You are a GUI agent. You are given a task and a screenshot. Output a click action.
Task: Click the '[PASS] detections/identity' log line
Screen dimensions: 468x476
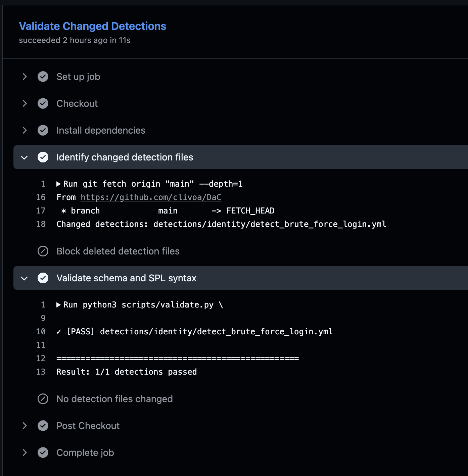(195, 332)
